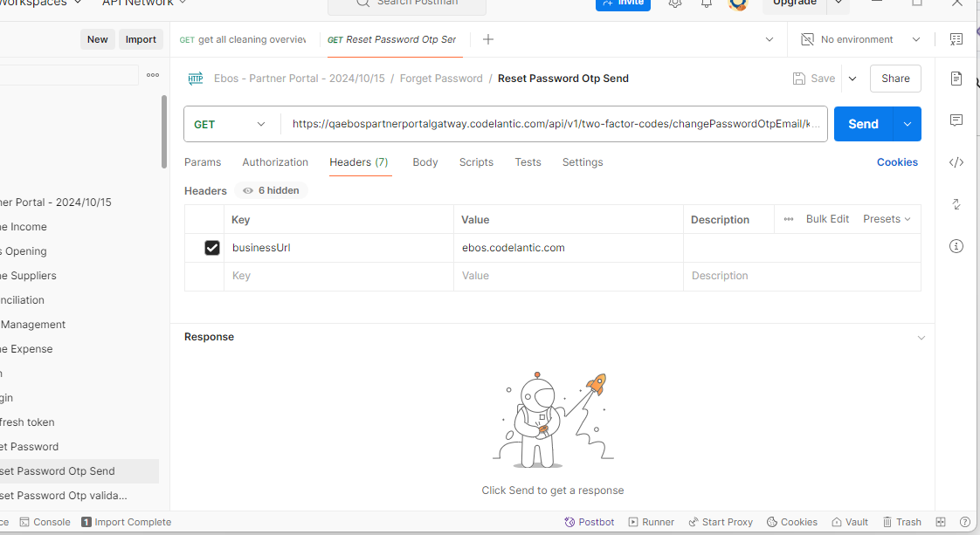Select the fresh token item in the sidebar
This screenshot has height=535, width=980.
(x=27, y=422)
